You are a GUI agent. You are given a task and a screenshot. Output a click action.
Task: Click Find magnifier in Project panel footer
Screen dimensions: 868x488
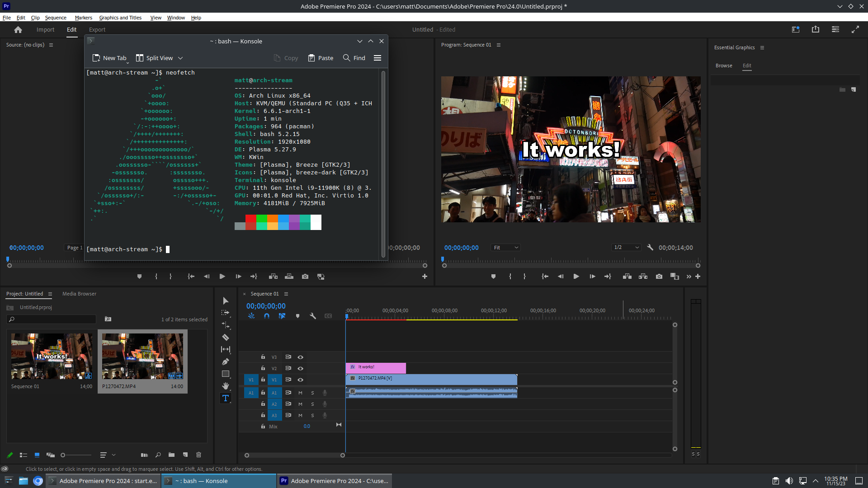pyautogui.click(x=158, y=455)
